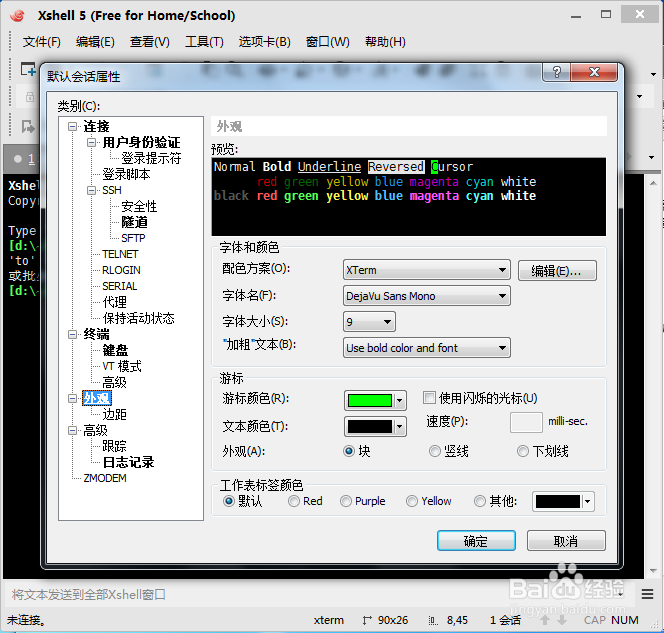Open the 工具(T) menu
This screenshot has width=664, height=633.
click(204, 42)
